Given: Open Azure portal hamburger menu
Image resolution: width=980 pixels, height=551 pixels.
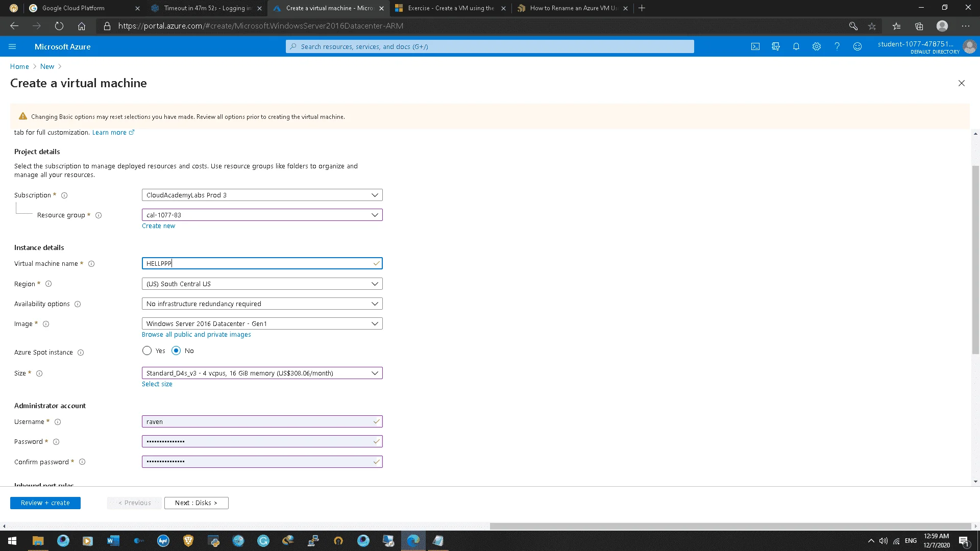Looking at the screenshot, I should point(12,46).
